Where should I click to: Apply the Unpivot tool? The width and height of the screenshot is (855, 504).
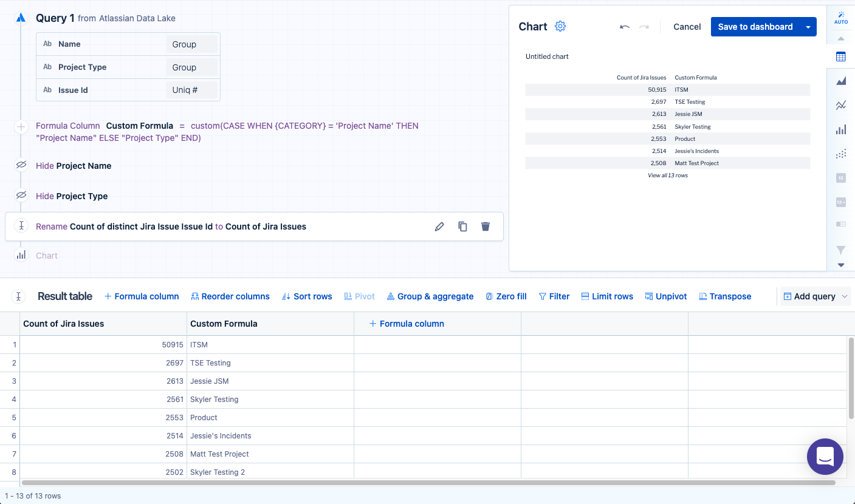(x=666, y=296)
